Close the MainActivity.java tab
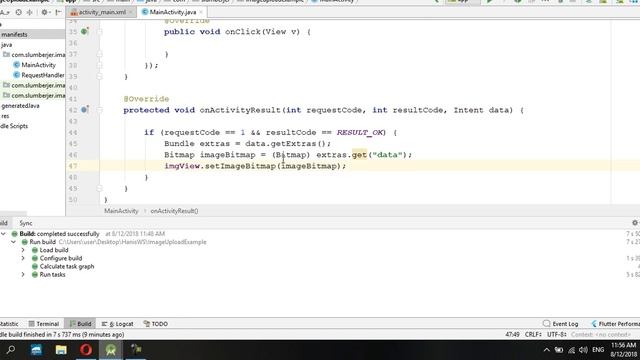The image size is (640, 360). click(x=201, y=12)
